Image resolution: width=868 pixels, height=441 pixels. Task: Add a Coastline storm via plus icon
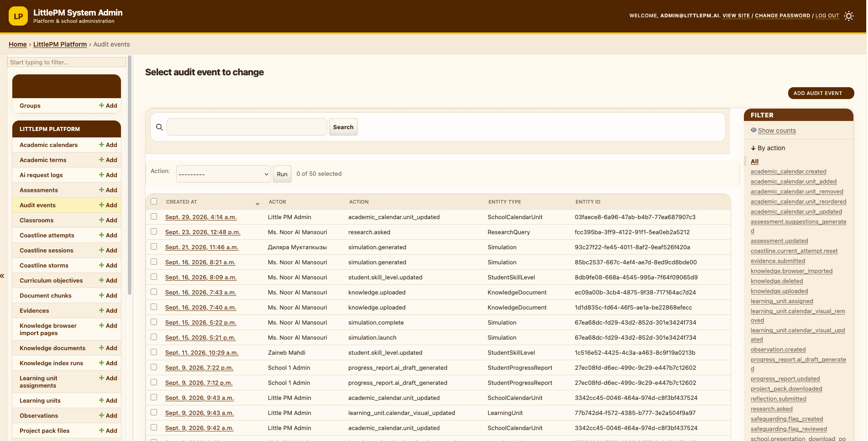click(108, 265)
